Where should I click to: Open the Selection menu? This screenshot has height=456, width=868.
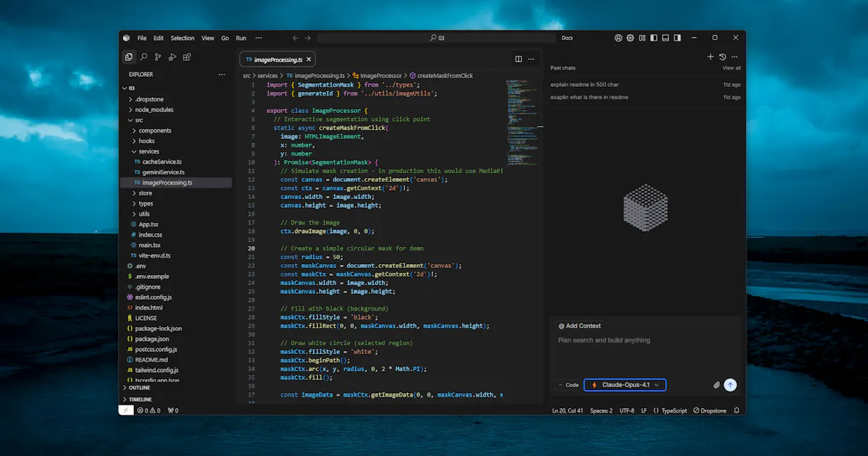click(182, 38)
